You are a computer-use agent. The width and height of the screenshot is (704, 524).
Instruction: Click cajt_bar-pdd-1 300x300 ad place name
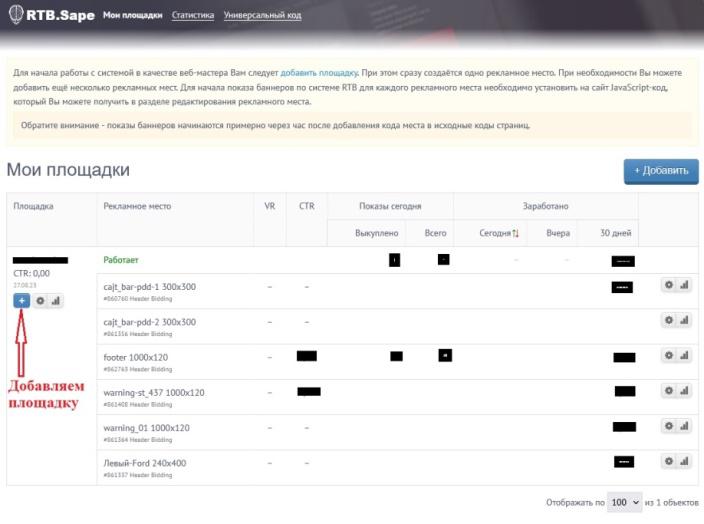click(150, 286)
